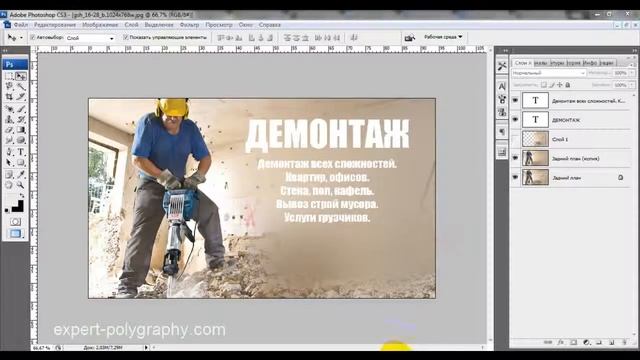Open the layer opacity slider arrow
The width and height of the screenshot is (640, 360).
tap(632, 73)
